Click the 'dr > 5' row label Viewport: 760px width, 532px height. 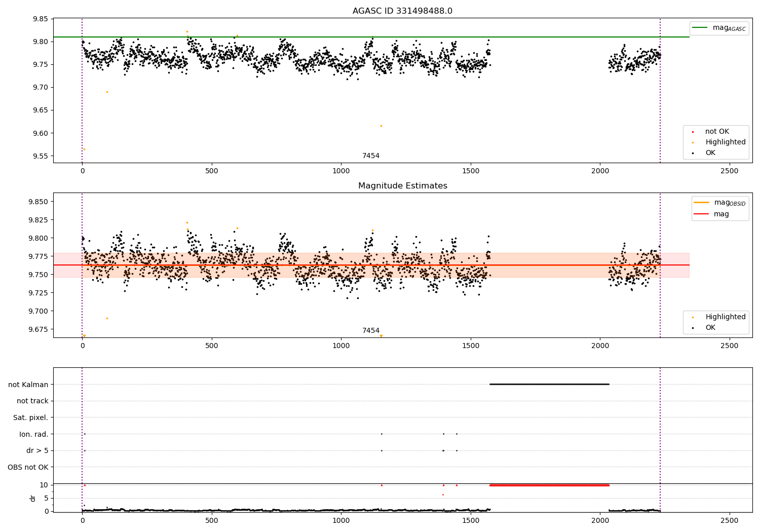pyautogui.click(x=37, y=451)
